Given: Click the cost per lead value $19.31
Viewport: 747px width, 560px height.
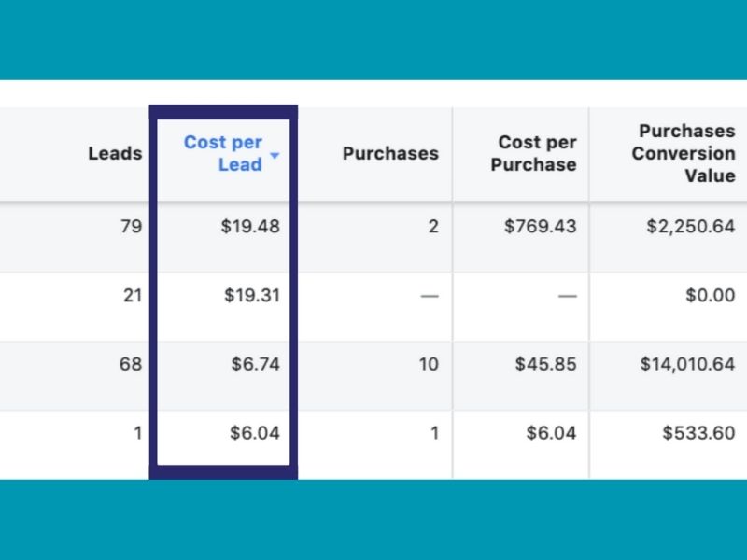Looking at the screenshot, I should point(252,296).
